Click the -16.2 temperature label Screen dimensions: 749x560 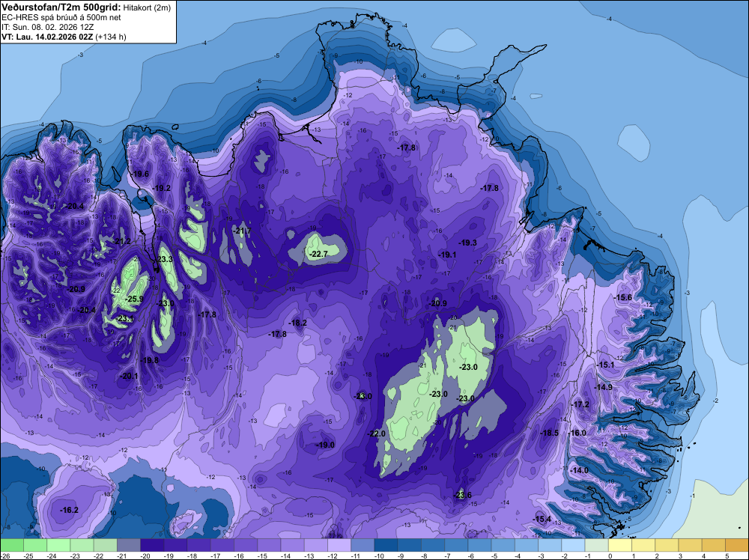point(69,510)
